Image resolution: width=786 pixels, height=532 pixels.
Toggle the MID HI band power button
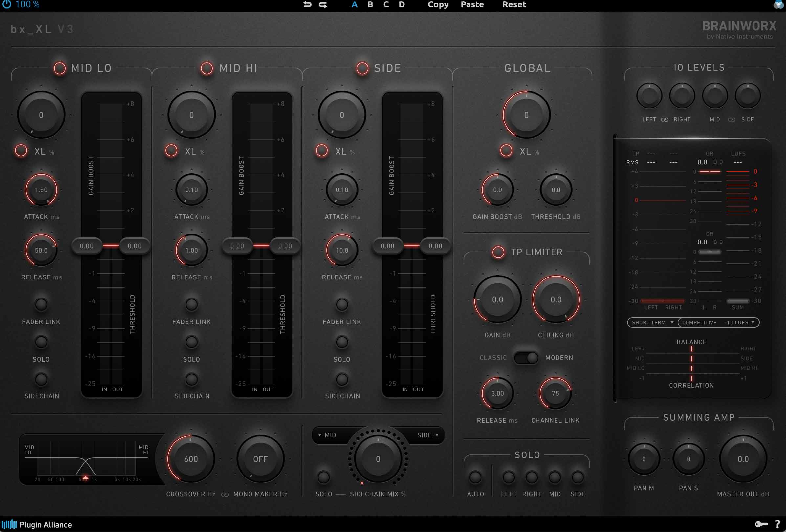pos(207,68)
